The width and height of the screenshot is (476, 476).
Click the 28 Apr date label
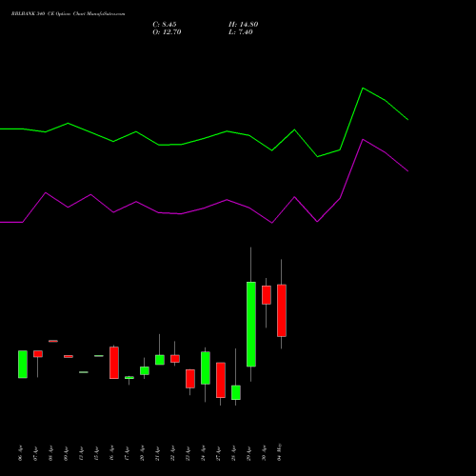[234, 453]
